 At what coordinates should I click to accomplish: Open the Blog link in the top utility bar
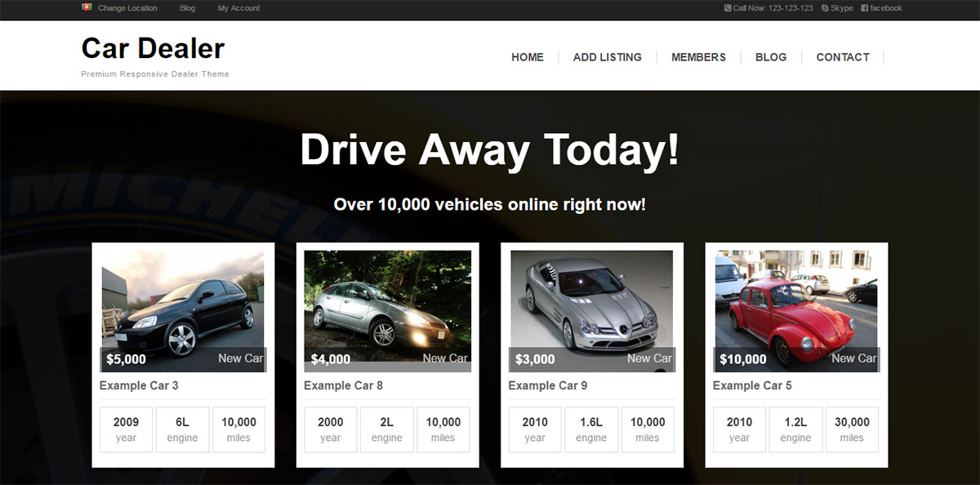[188, 8]
